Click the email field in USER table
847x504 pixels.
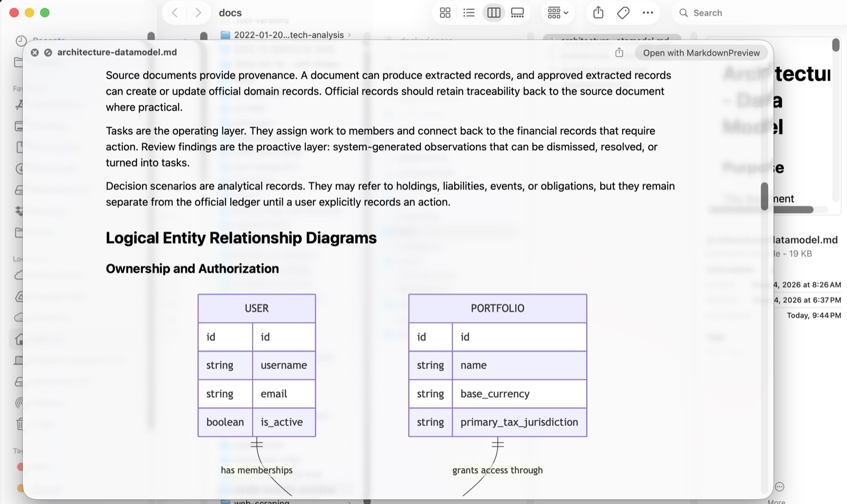pos(284,394)
